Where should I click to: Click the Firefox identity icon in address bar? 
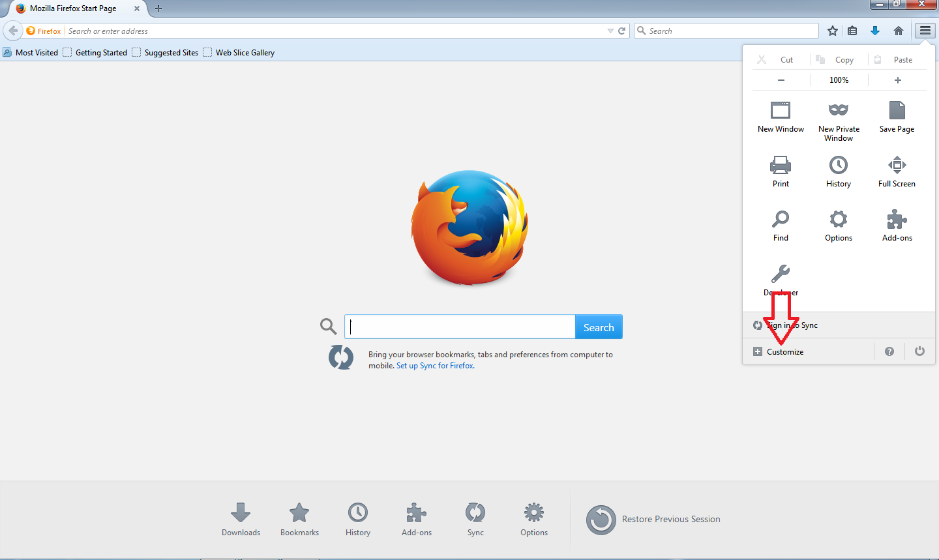point(44,31)
